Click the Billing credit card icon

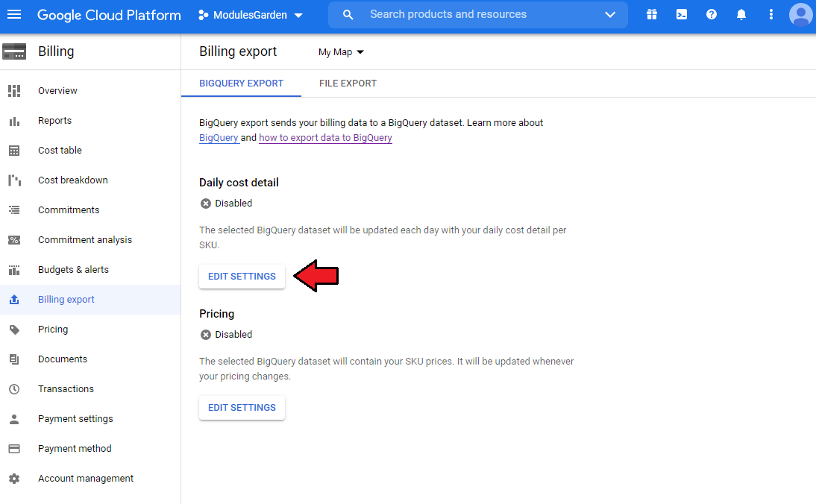14,51
